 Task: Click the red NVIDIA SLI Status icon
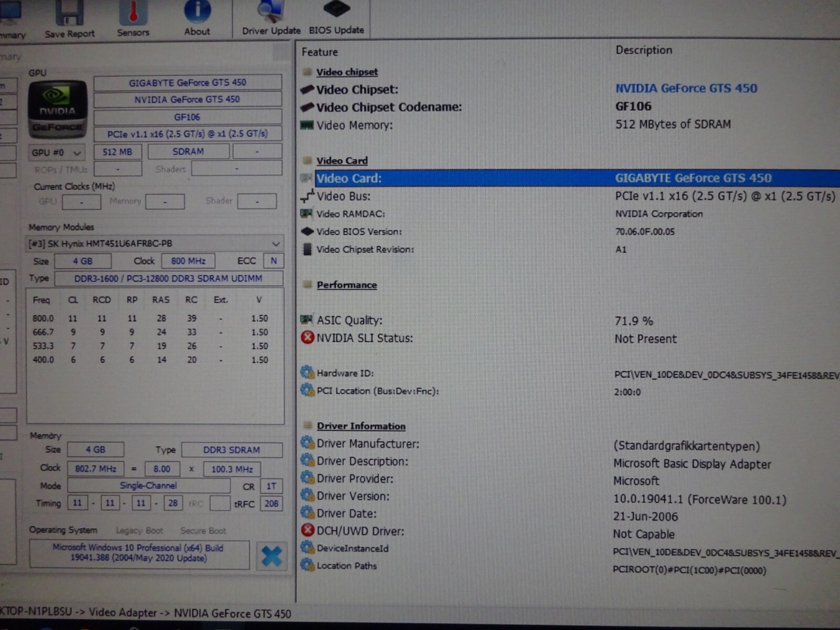308,337
